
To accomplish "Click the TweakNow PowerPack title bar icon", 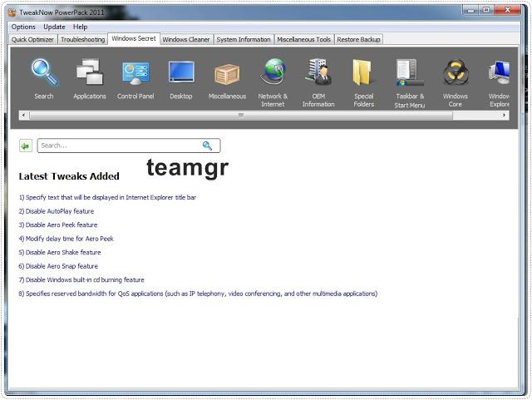I will (12, 12).
